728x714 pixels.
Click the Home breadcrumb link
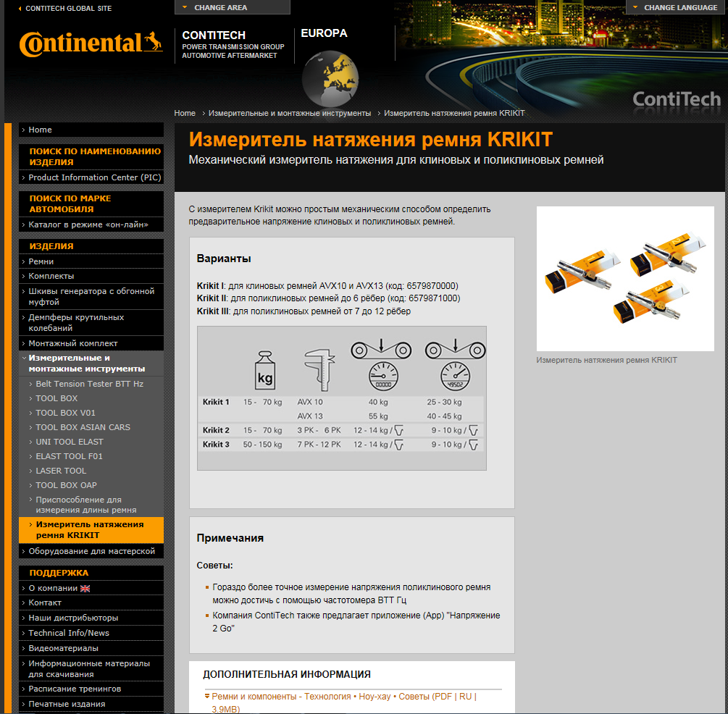pos(185,113)
